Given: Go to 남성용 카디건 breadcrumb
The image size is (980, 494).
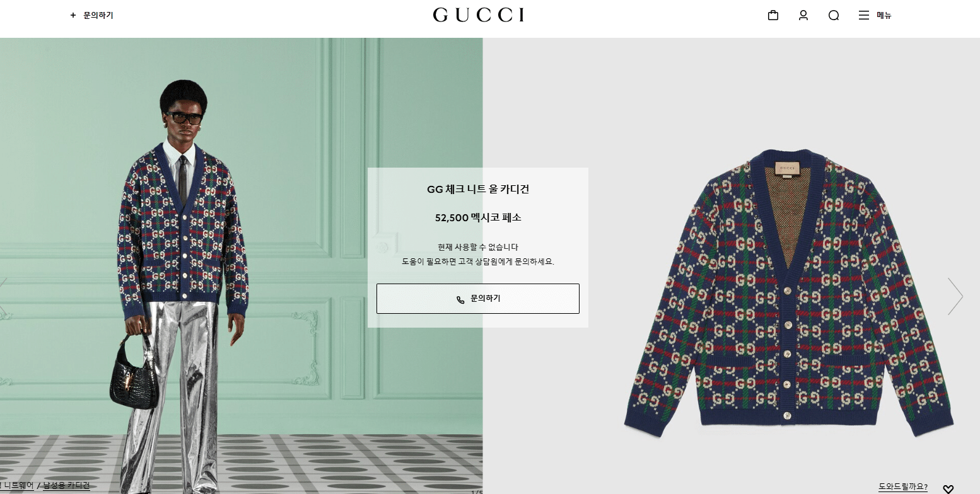Looking at the screenshot, I should pos(66,486).
